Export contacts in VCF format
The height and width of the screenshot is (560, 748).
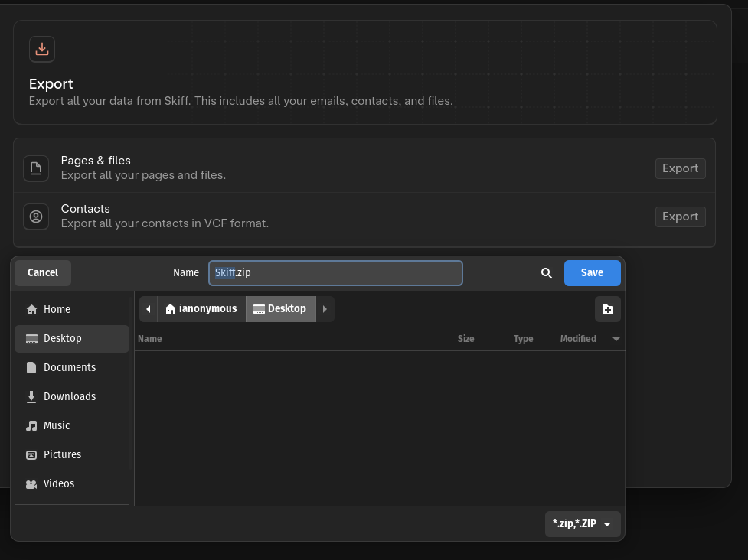[x=680, y=217]
